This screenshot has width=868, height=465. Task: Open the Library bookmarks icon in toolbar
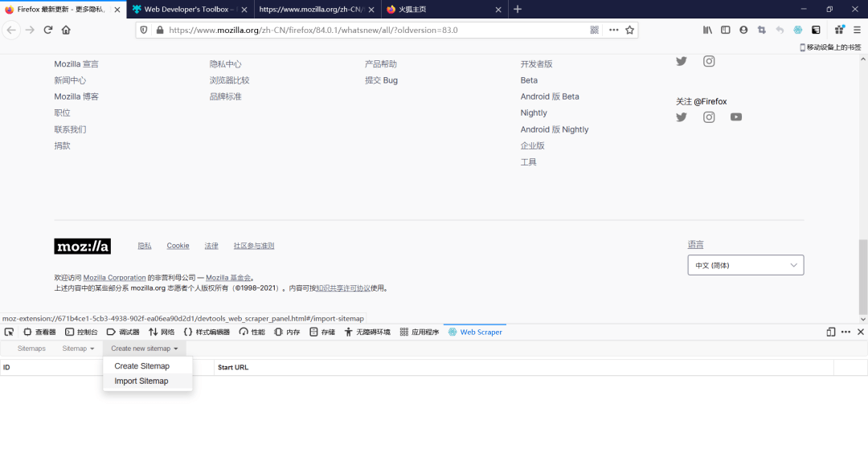point(708,30)
